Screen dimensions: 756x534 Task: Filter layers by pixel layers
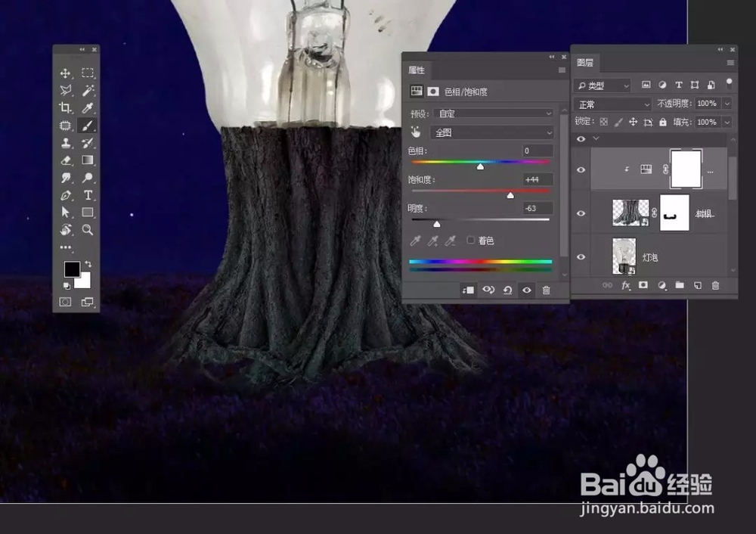pyautogui.click(x=646, y=85)
